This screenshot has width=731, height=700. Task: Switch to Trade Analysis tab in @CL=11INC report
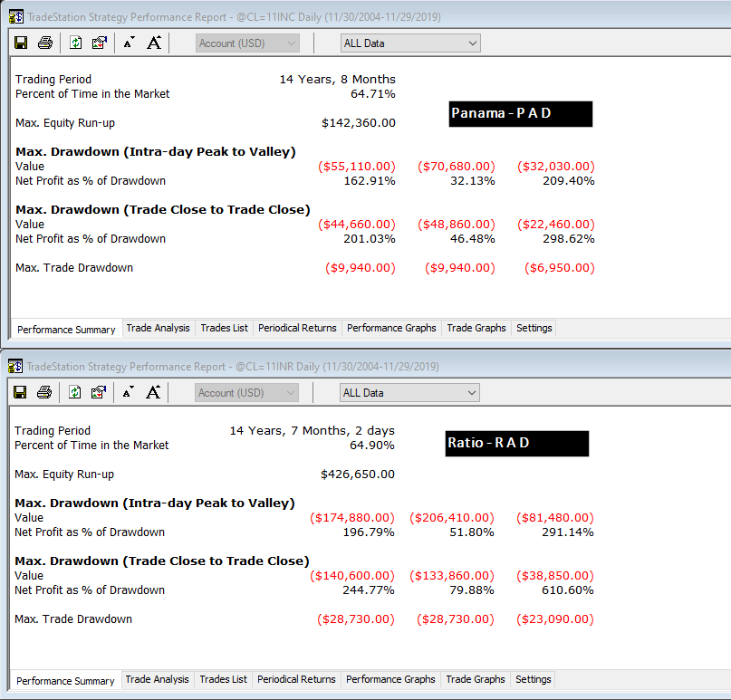158,328
